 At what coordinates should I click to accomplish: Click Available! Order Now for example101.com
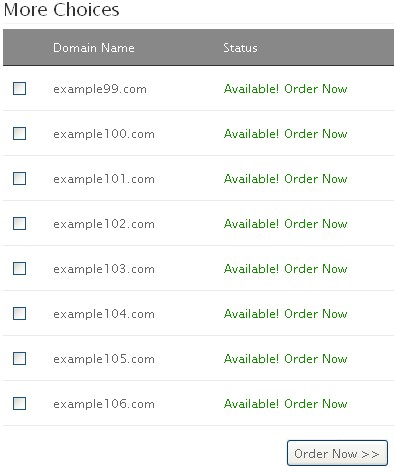click(x=286, y=179)
